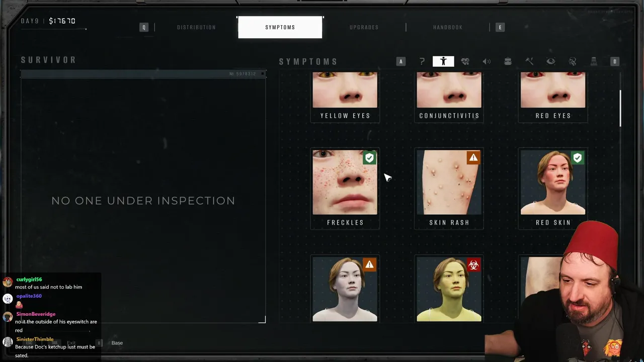Image resolution: width=644 pixels, height=362 pixels.
Task: Select the question mark unknown-symptoms filter
Action: tap(422, 61)
